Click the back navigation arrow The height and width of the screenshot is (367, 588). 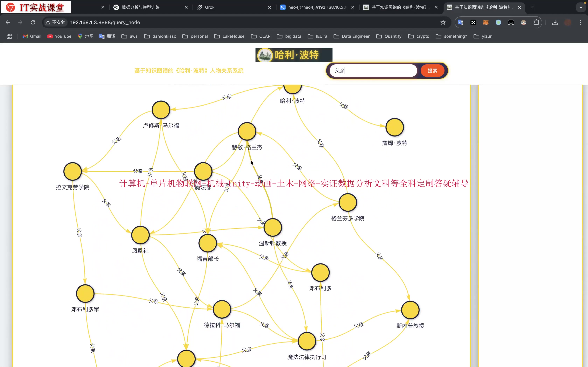point(8,22)
